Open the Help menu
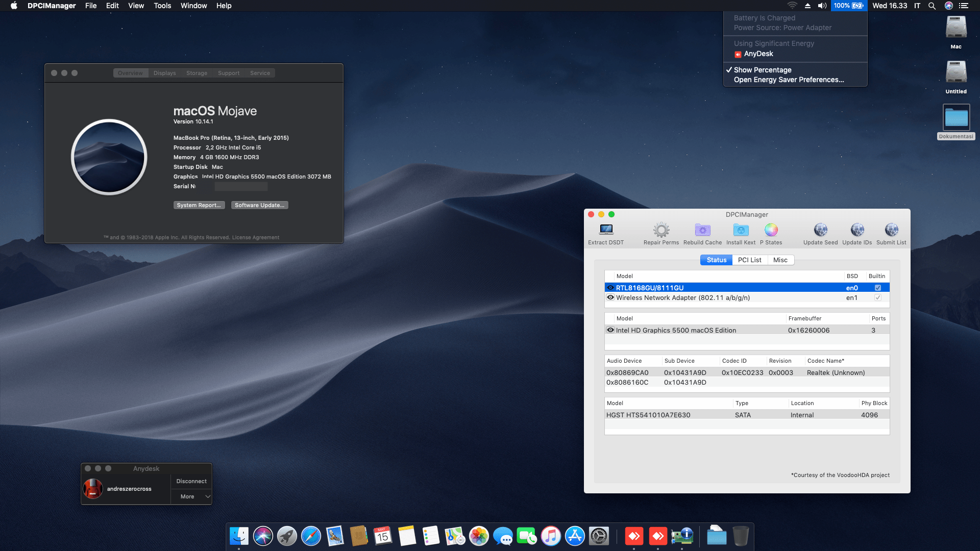Screen dimensions: 980x551 coord(224,6)
